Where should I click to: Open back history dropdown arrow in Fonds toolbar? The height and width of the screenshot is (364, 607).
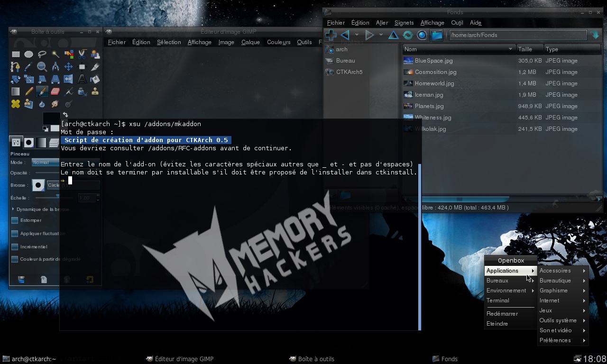(357, 35)
